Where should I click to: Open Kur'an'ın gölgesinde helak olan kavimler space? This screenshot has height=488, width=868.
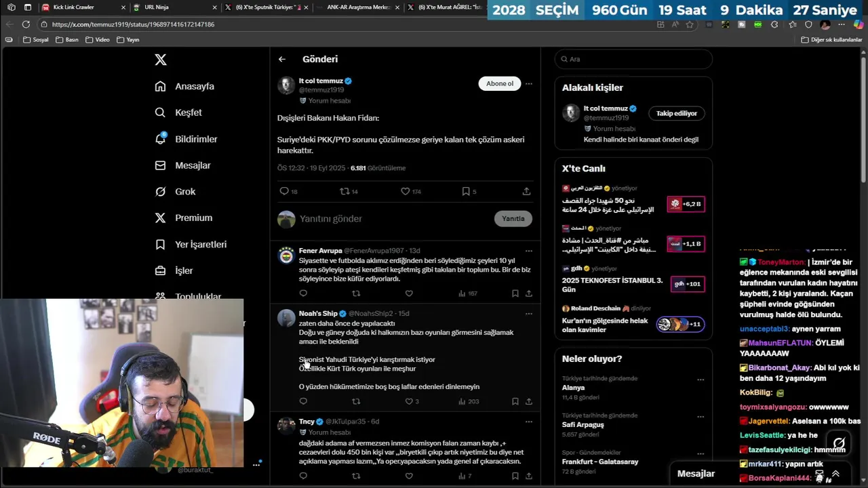click(633, 321)
